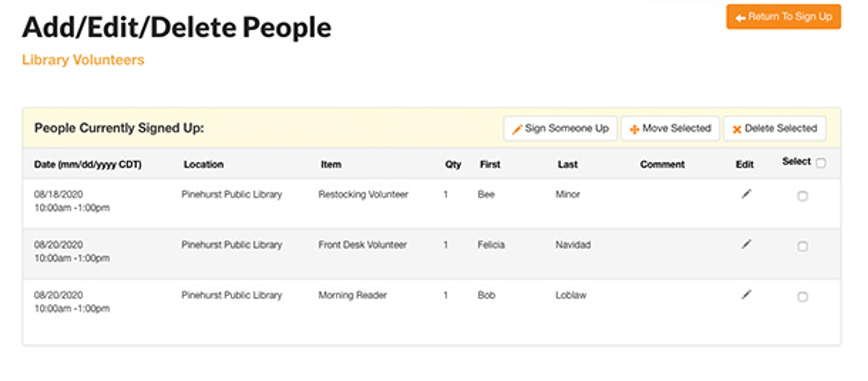Screen dimensions: 868x381
Task: Click the Delete Selected button
Action: [774, 128]
